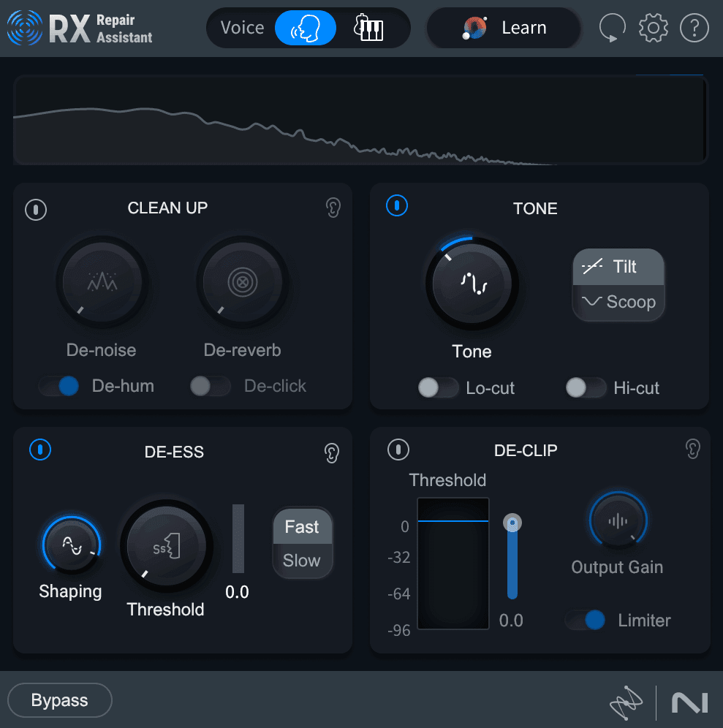
Task: Click the iZotope logo icon
Action: click(x=626, y=702)
